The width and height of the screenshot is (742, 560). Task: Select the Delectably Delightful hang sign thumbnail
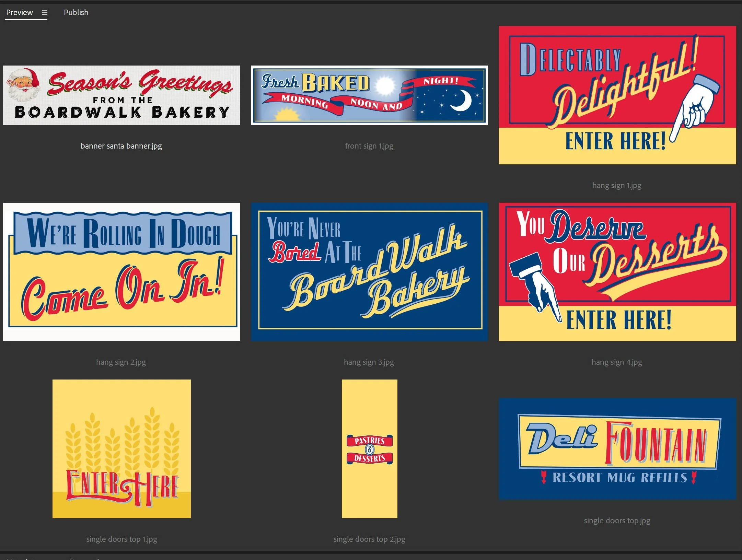coord(617,95)
